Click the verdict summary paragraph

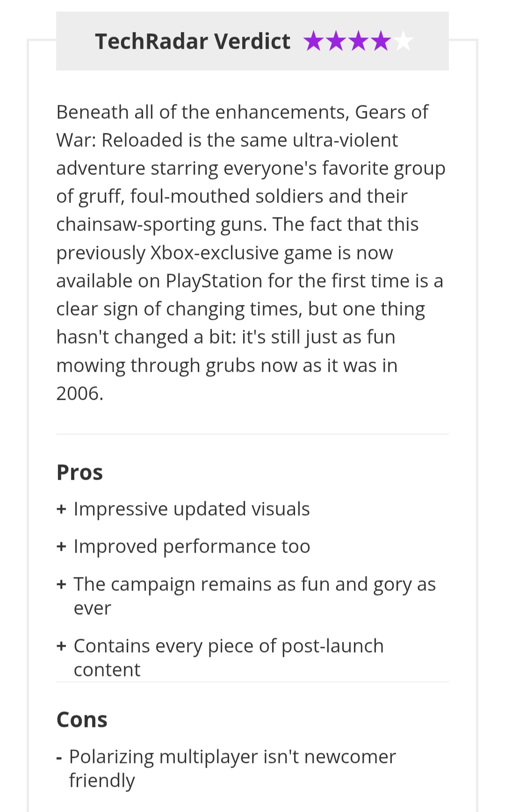251,252
